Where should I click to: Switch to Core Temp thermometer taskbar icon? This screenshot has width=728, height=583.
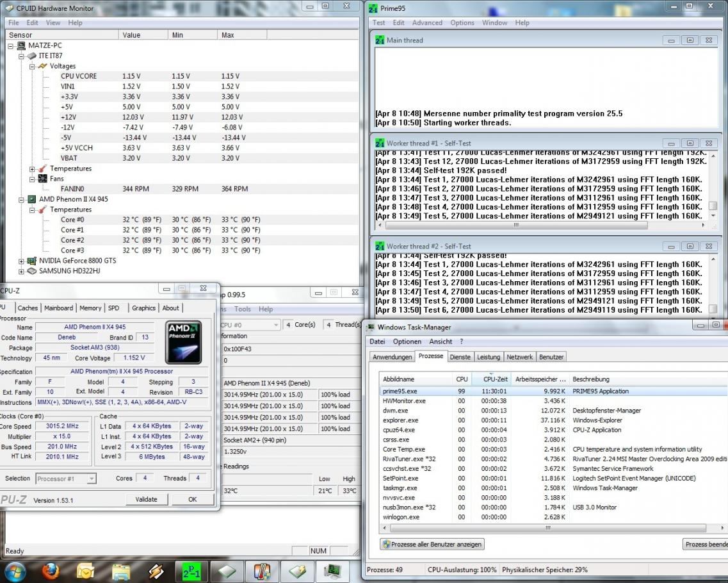tap(263, 571)
